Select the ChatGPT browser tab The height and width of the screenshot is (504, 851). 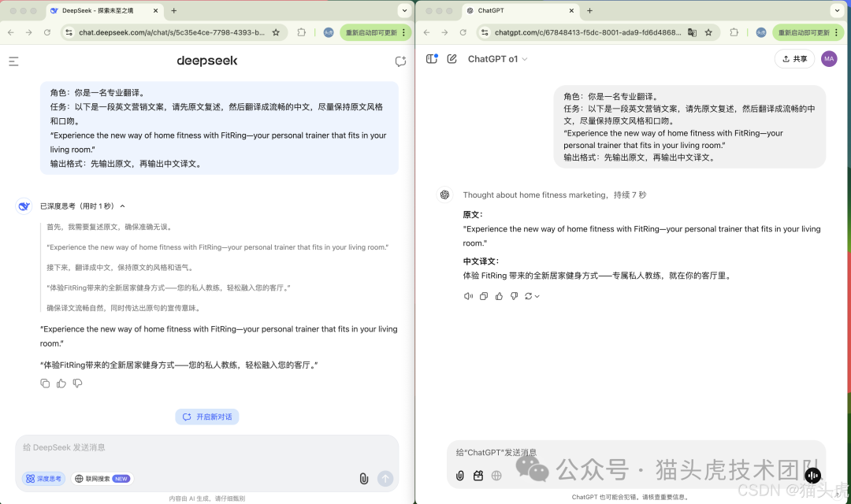click(x=520, y=10)
